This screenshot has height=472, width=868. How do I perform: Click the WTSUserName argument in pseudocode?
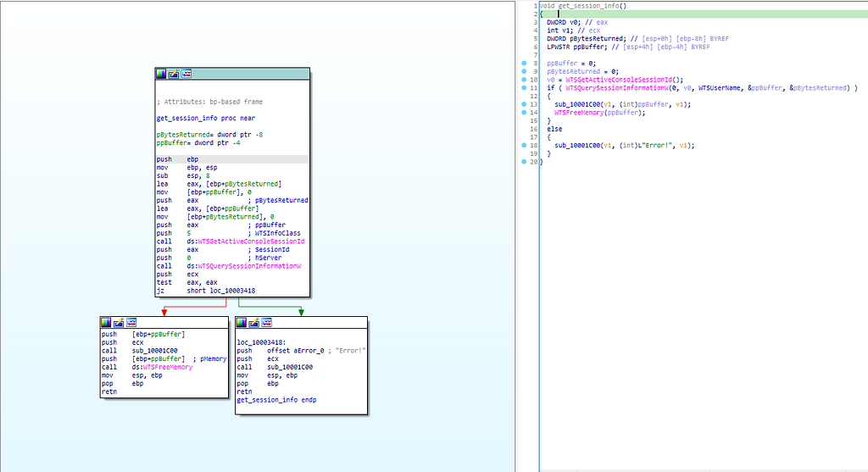(x=720, y=87)
